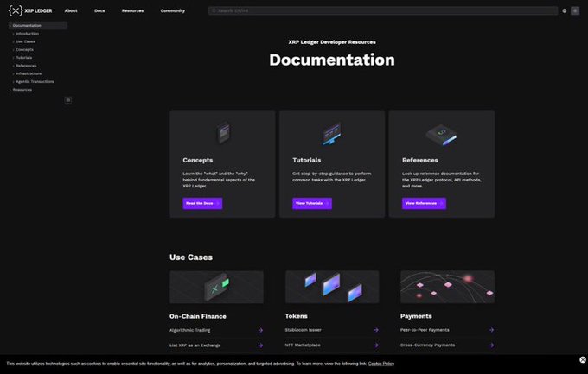Open the Payments illustration
Image resolution: width=588 pixels, height=374 pixels.
point(447,287)
